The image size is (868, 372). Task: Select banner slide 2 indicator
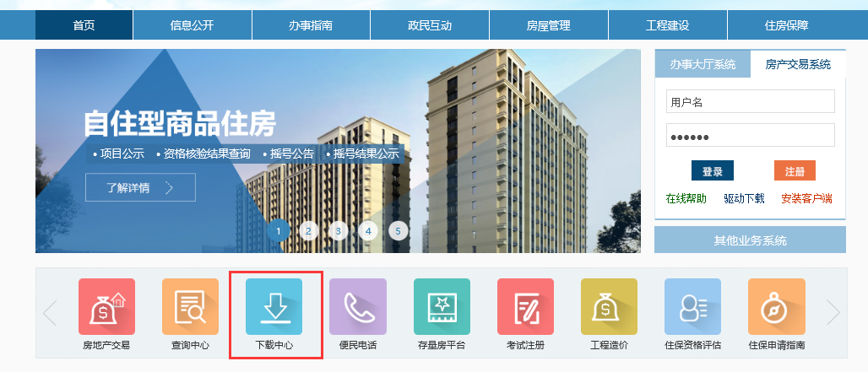308,231
